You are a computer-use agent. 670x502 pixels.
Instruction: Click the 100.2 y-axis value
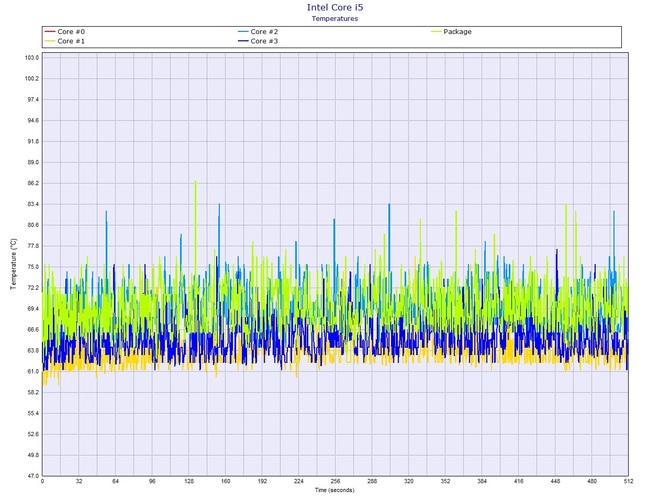[x=32, y=79]
